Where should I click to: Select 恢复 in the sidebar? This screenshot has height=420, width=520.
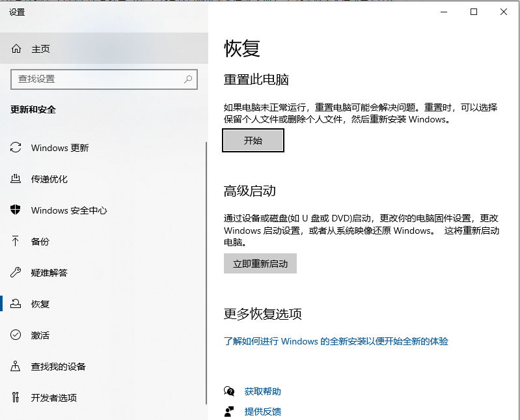(x=40, y=304)
